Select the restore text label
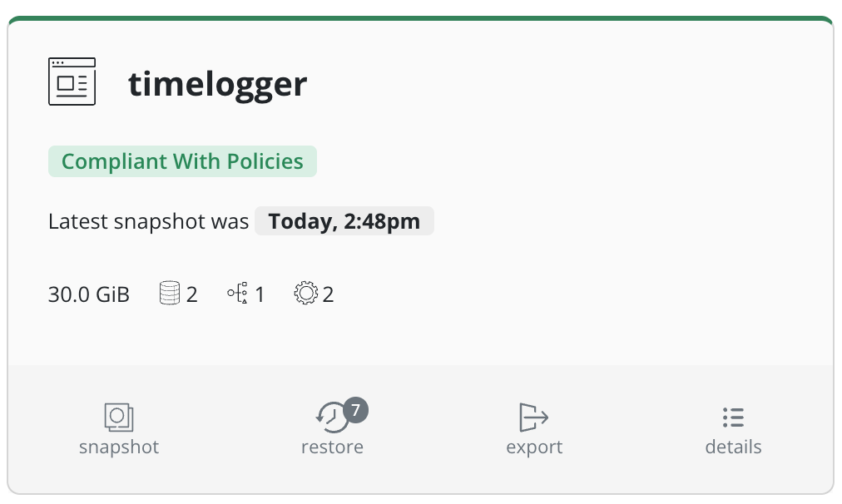Image resolution: width=842 pixels, height=504 pixels. (332, 447)
